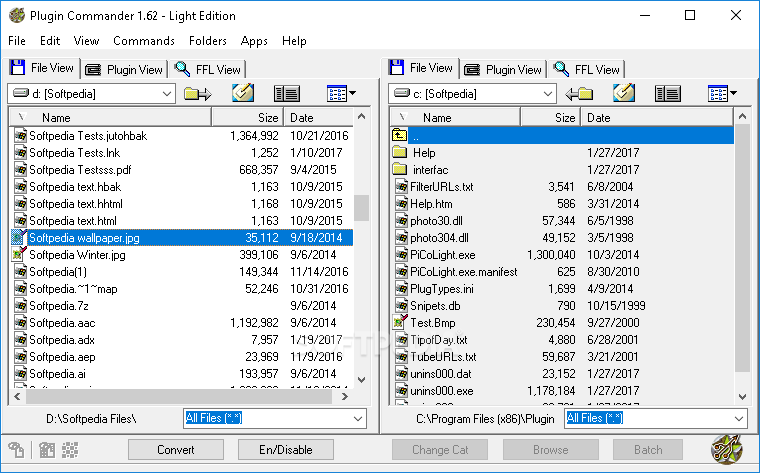Screen dimensions: 760x473
Task: Click left pane horizontal scrollbar right arrow
Action: click(345, 396)
